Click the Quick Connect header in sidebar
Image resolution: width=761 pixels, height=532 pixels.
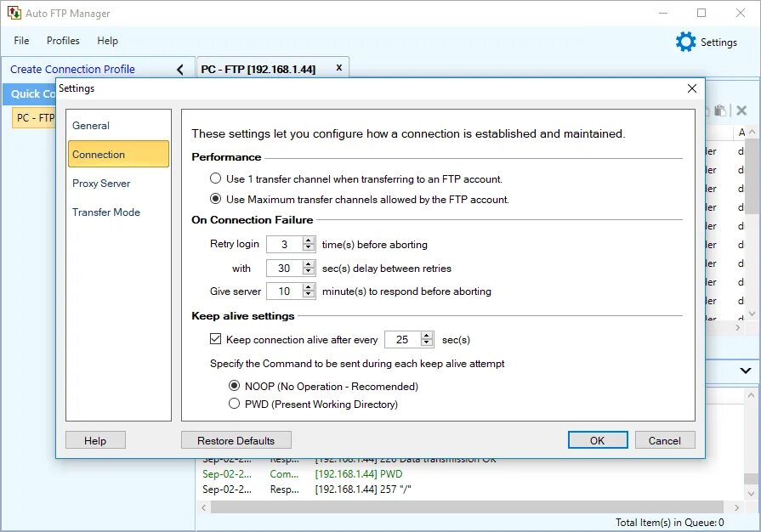[x=30, y=94]
